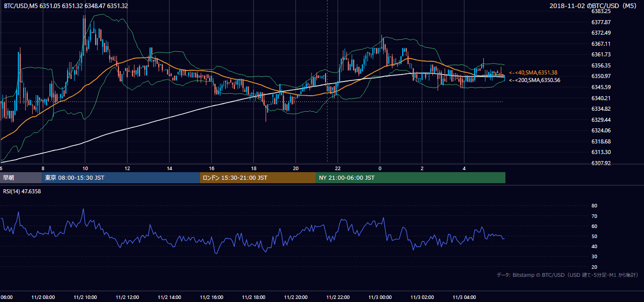The height and width of the screenshot is (302, 644).
Task: Select the 11/3 04:00 date label
Action: 464,297
